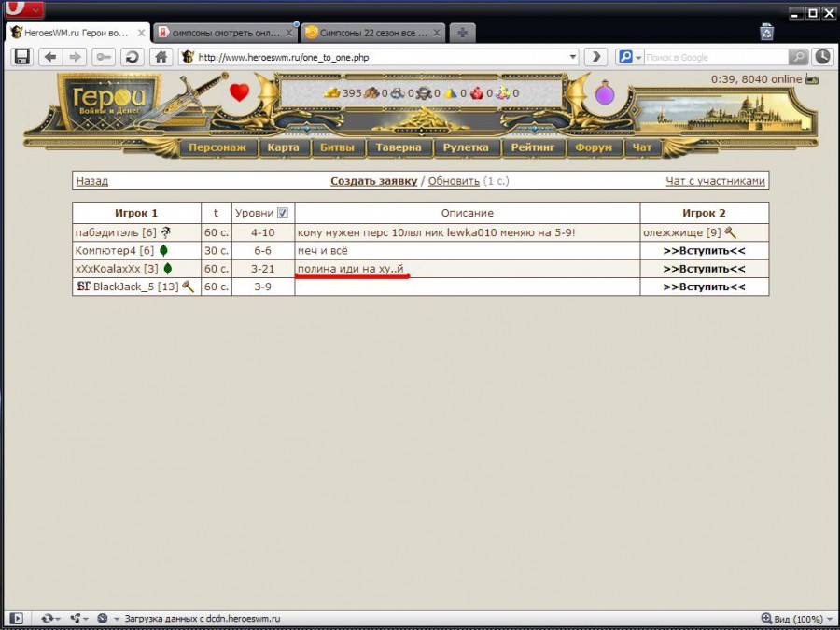Screen dimensions: 840x630
Task: Click the Обновить link
Action: (454, 181)
